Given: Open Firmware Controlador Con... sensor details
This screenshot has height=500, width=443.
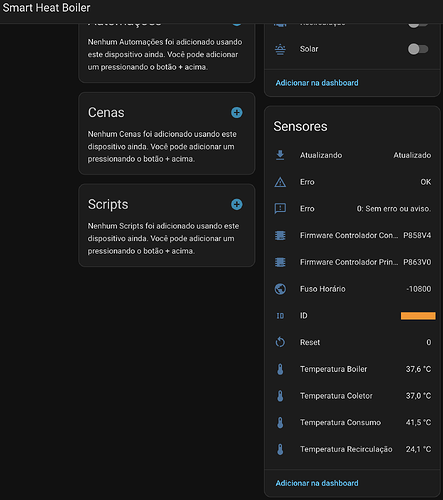Looking at the screenshot, I should click(353, 235).
